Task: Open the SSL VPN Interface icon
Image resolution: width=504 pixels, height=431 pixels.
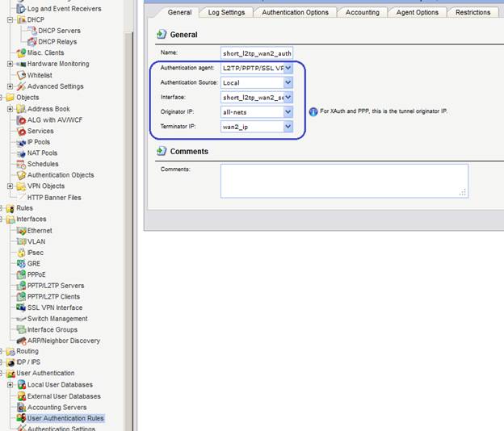Action: pyautogui.click(x=21, y=308)
